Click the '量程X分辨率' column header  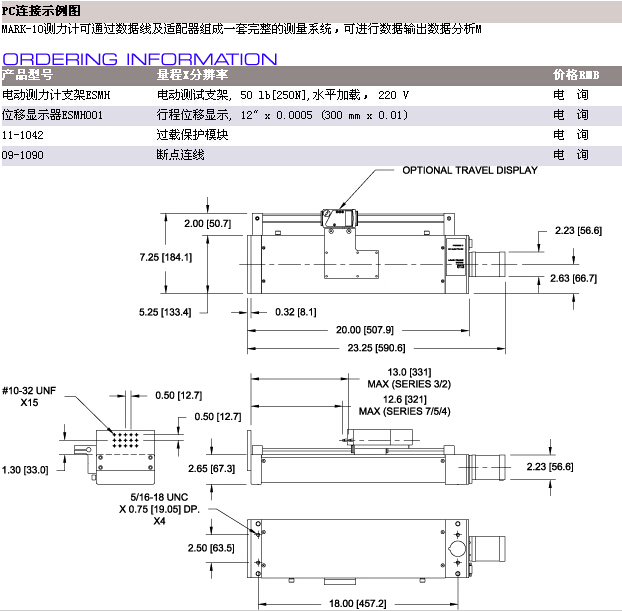pos(192,75)
